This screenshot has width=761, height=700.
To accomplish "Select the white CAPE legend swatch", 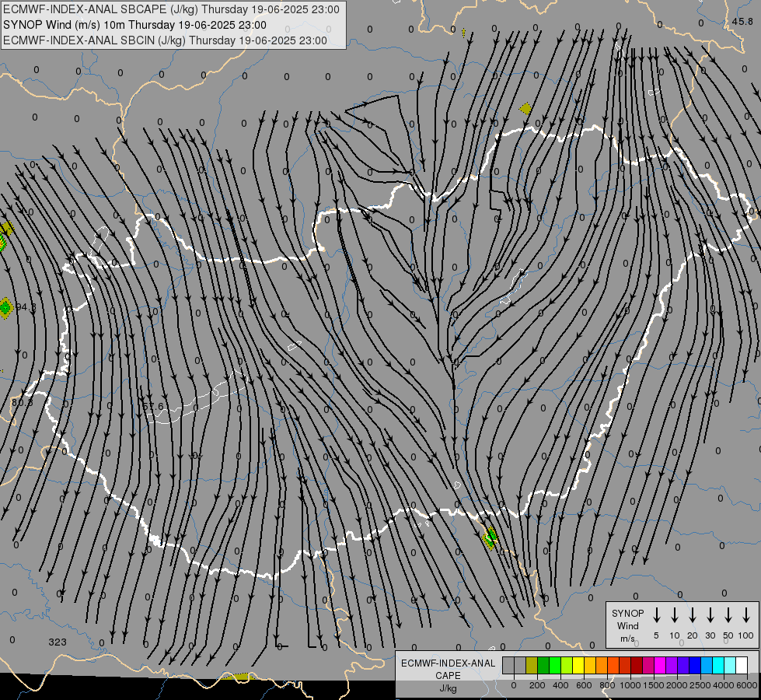I will point(742,665).
